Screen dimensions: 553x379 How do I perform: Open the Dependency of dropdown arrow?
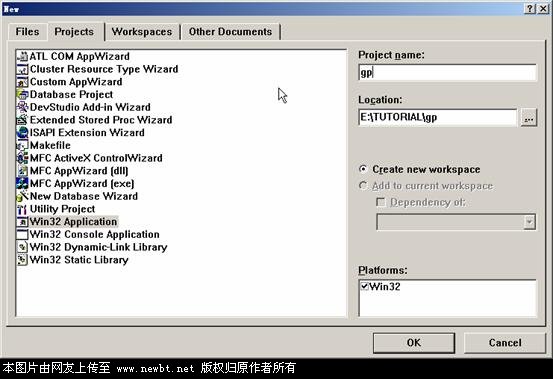coord(529,222)
